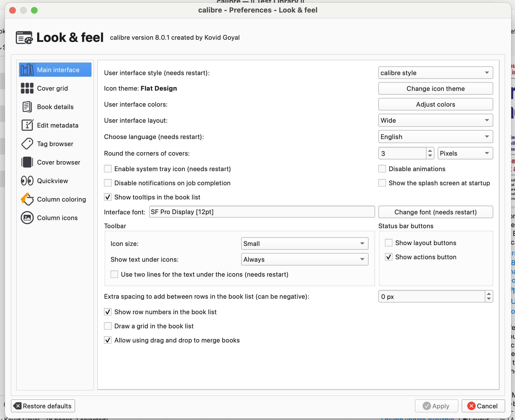This screenshot has width=515, height=420.
Task: Decrease extra row spacing with down arrow
Action: click(x=489, y=299)
